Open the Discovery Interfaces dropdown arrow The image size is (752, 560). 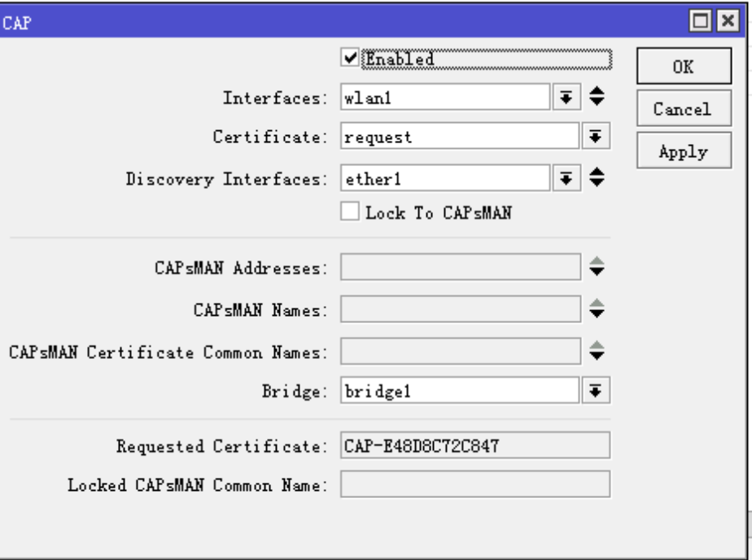coord(566,178)
